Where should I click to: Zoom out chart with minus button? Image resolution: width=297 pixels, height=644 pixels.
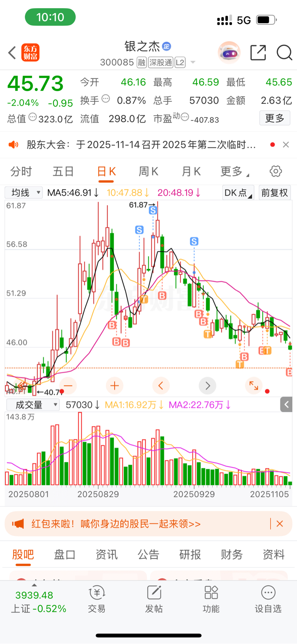click(68, 386)
